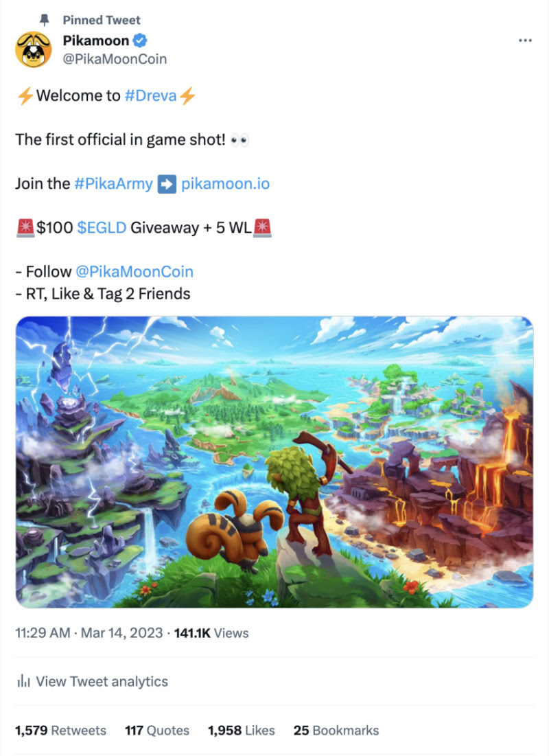The height and width of the screenshot is (756, 549).
Task: Visit the pikamoon.io link
Action: (x=225, y=184)
